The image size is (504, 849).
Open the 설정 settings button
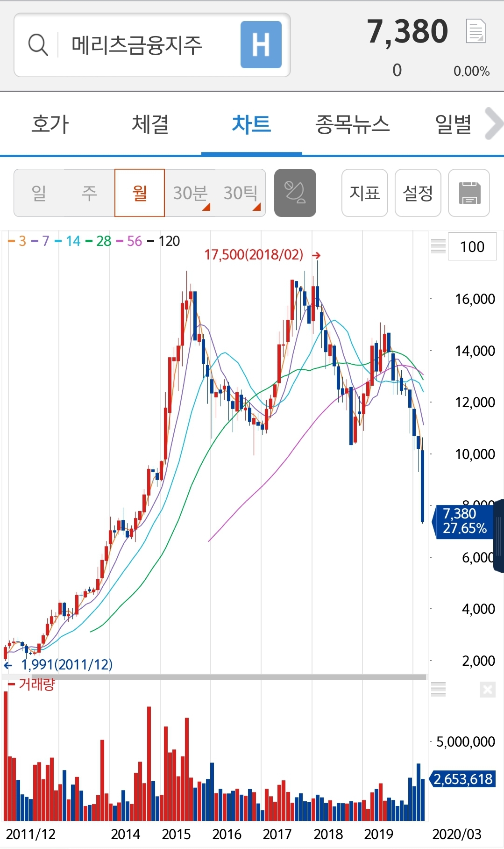click(418, 193)
